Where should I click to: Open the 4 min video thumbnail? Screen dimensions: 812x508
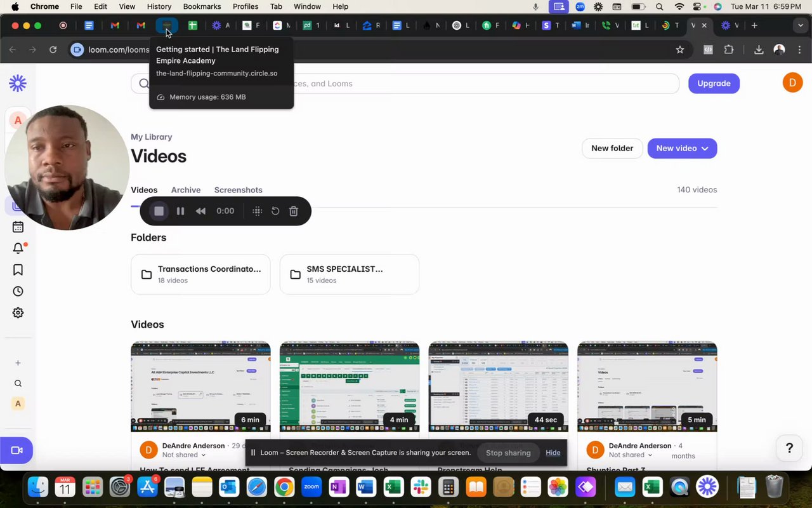tap(350, 387)
